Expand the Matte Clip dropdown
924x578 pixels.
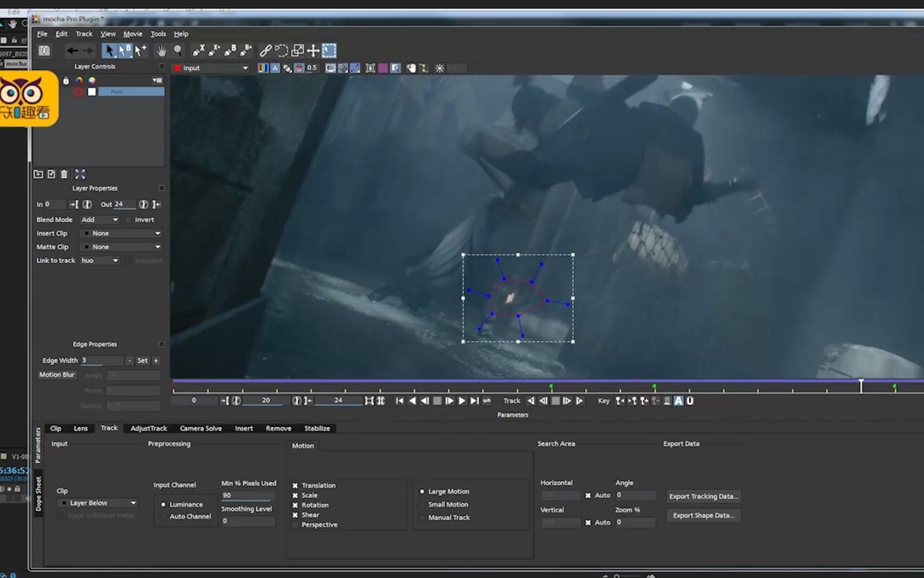(x=122, y=247)
